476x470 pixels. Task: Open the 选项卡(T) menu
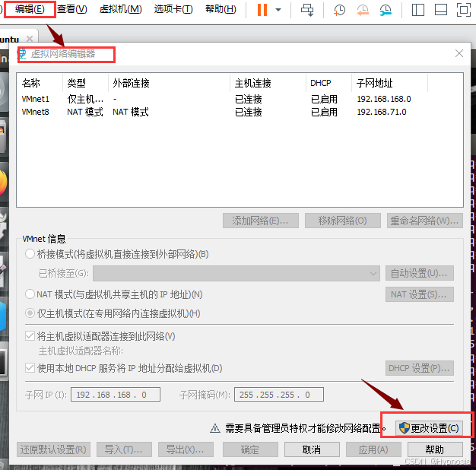173,9
